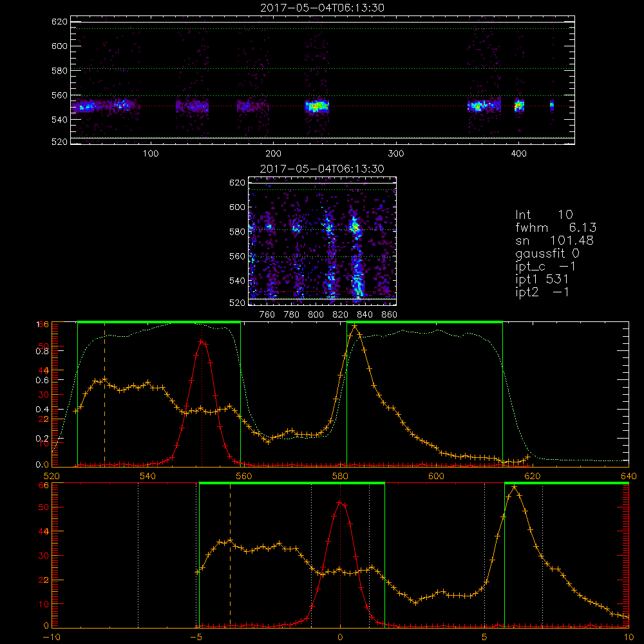Click the white y-axis label 0.8 in upper profile plot
Viewport: 644px width, 644px height.
[x=42, y=352]
